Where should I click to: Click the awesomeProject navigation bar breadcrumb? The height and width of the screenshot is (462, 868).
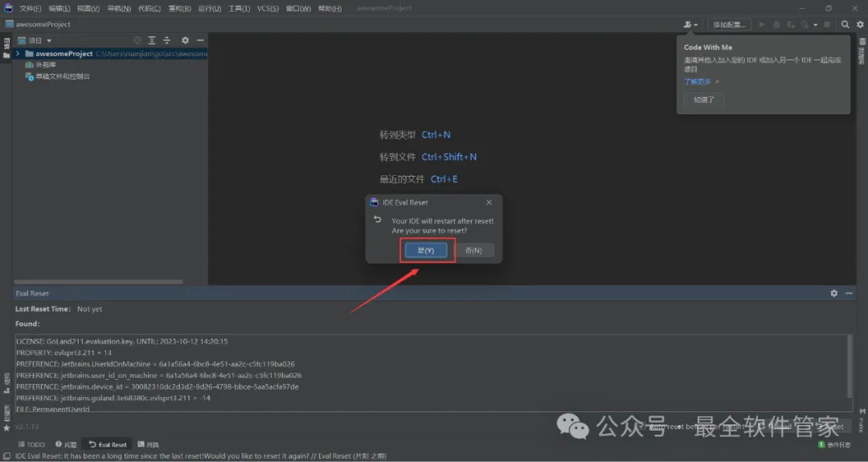coord(38,24)
